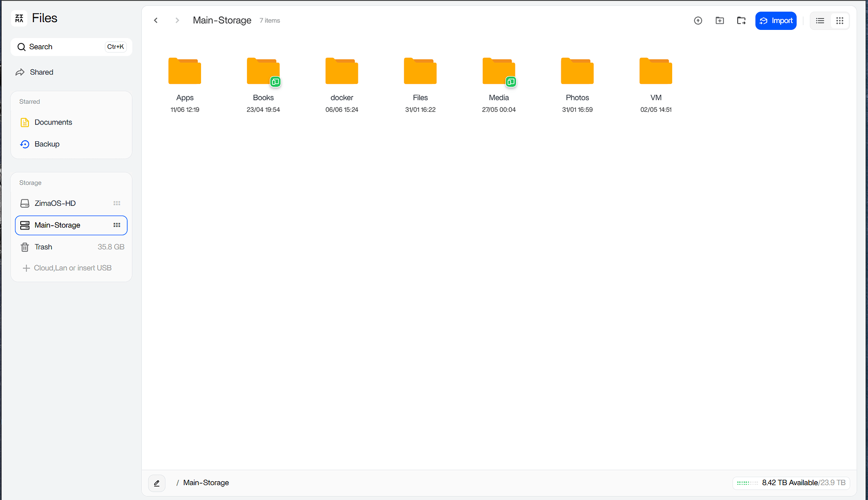
Task: Click the Ctrl+K shortcut badge
Action: pyautogui.click(x=116, y=47)
